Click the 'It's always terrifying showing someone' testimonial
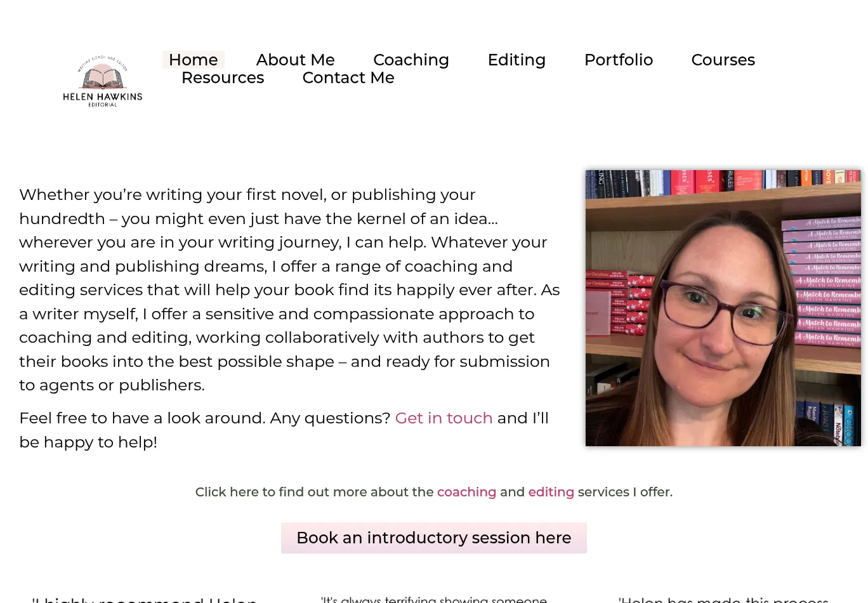Screen dimensions: 868x603 [434, 599]
